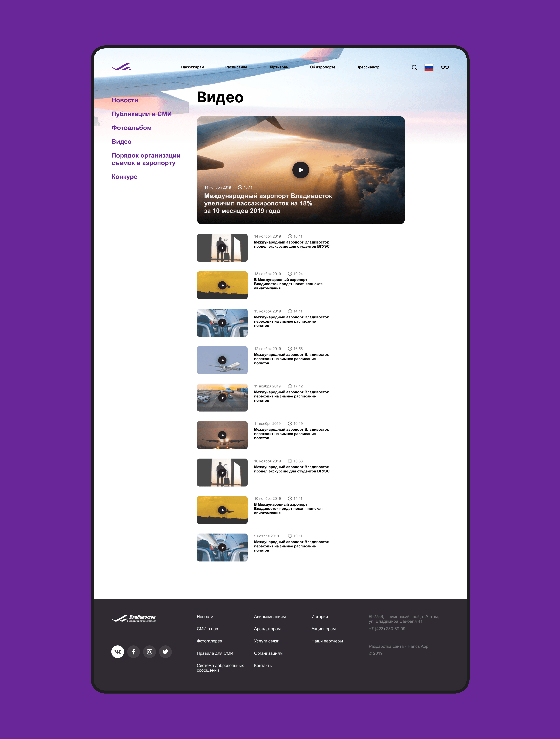Screen dimensions: 560x739
Task: Open the 12 ноября 16:56 winter schedule title
Action: click(x=291, y=359)
